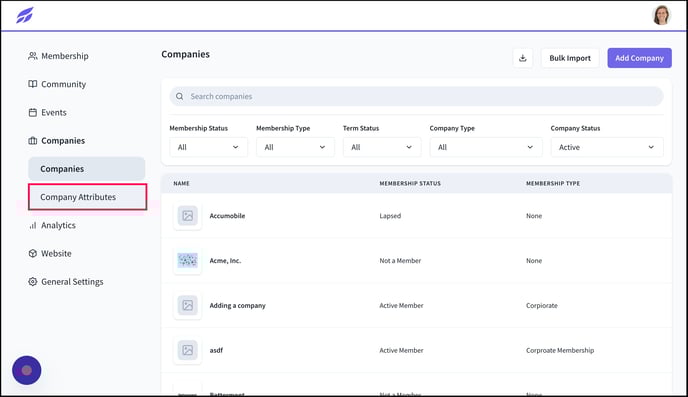Click the Add Company button
This screenshot has width=688, height=397.
click(639, 58)
